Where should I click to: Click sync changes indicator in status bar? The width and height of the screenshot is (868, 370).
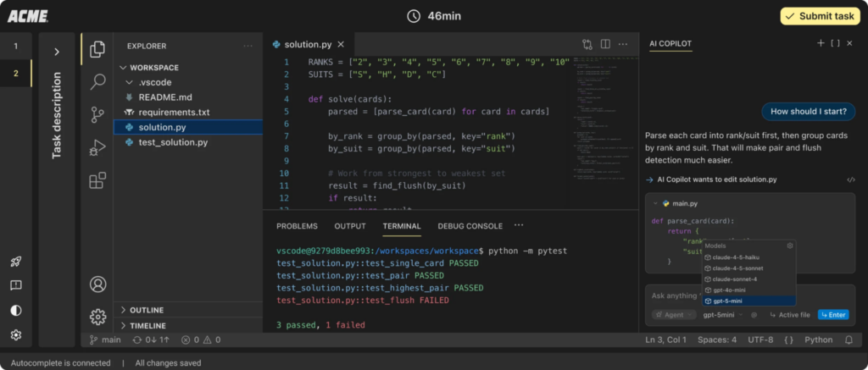click(151, 340)
